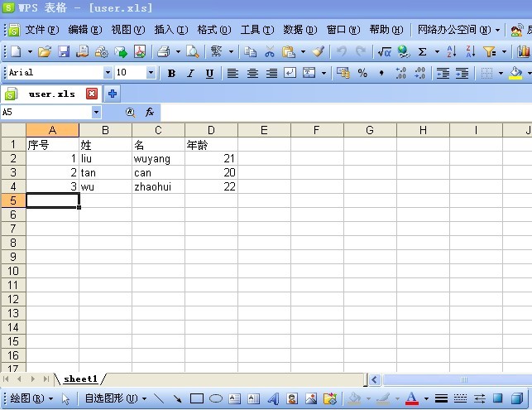Open the 插入(I) menu
The image size is (532, 410).
[x=171, y=30]
